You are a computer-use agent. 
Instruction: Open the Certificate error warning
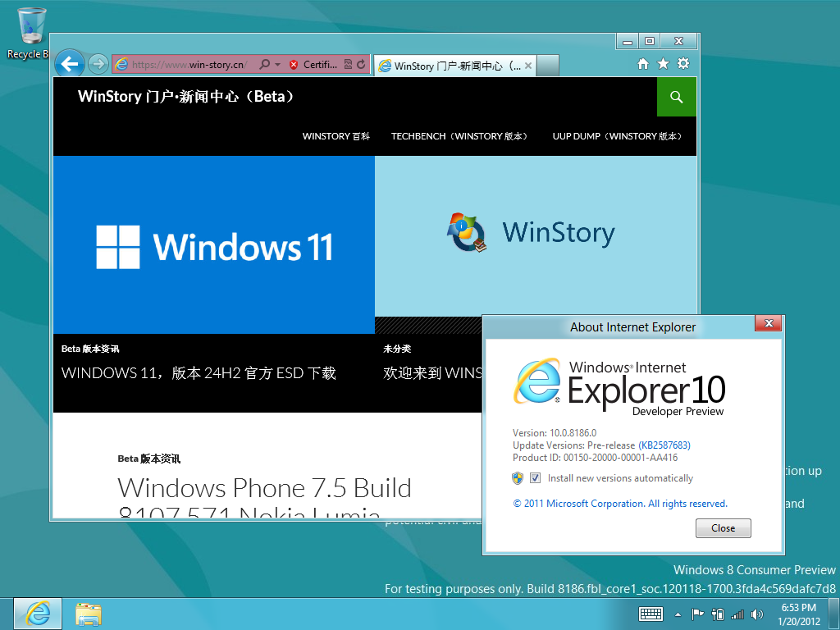point(313,64)
